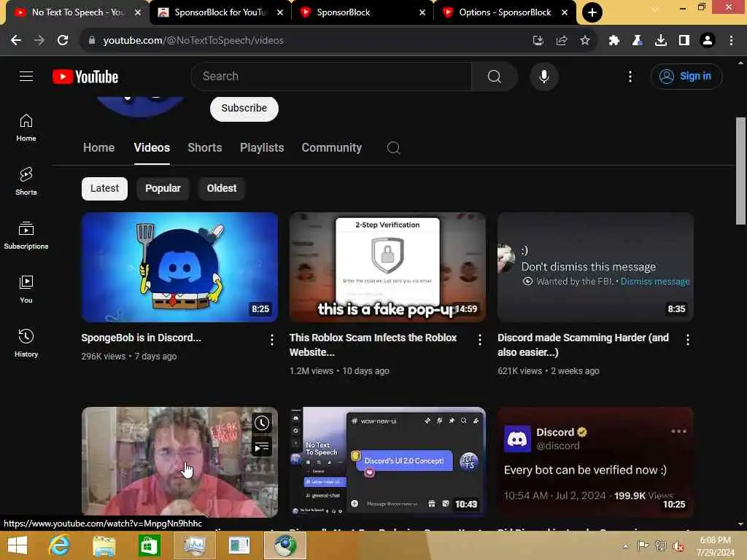The height and width of the screenshot is (560, 747).
Task: Open the extensions puzzle icon
Action: [x=614, y=41]
